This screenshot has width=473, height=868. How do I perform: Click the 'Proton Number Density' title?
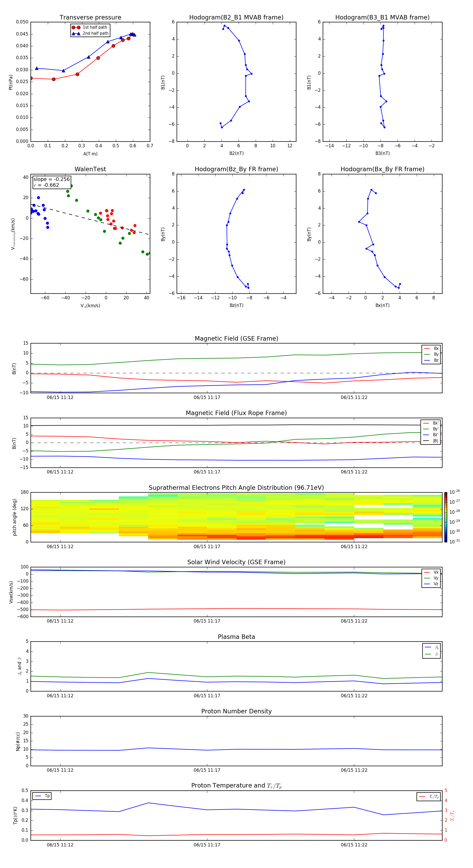tap(236, 711)
